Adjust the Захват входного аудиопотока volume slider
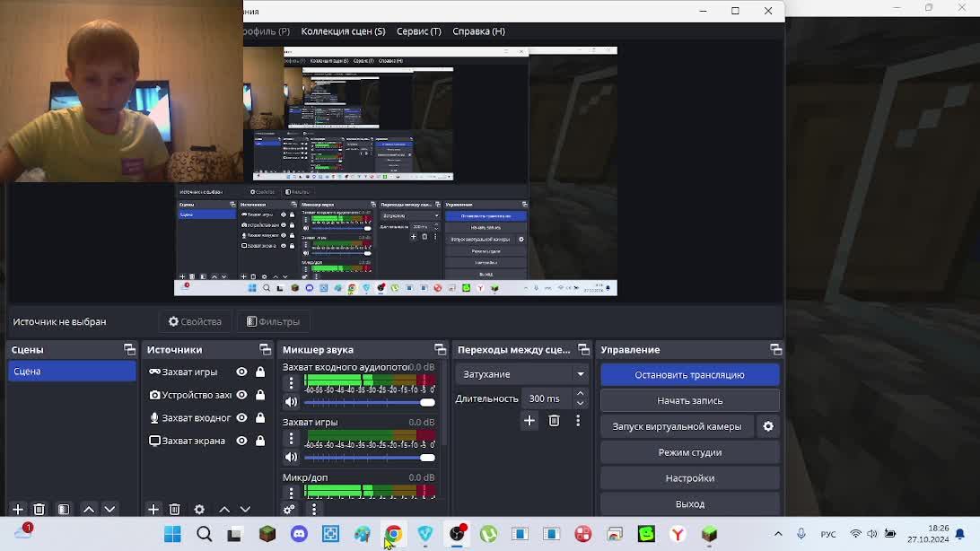The height and width of the screenshot is (551, 980). pos(370,402)
